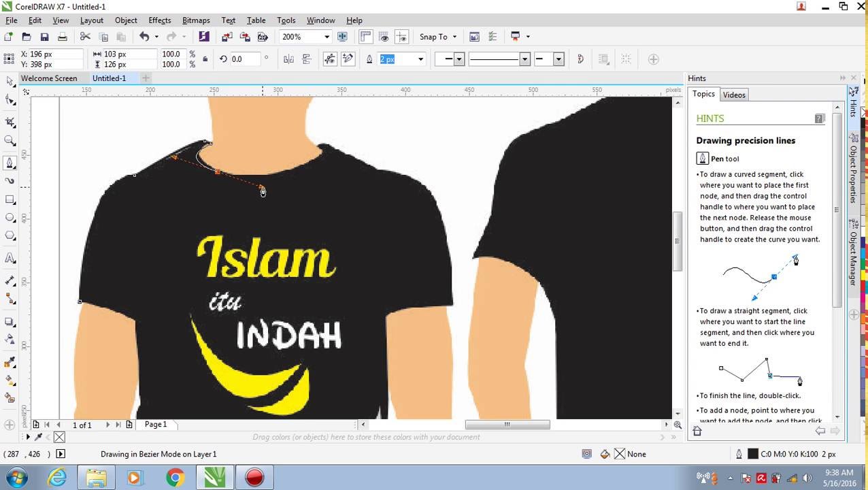Click the Save icon in the toolbar
This screenshot has width=868, height=490.
[44, 37]
